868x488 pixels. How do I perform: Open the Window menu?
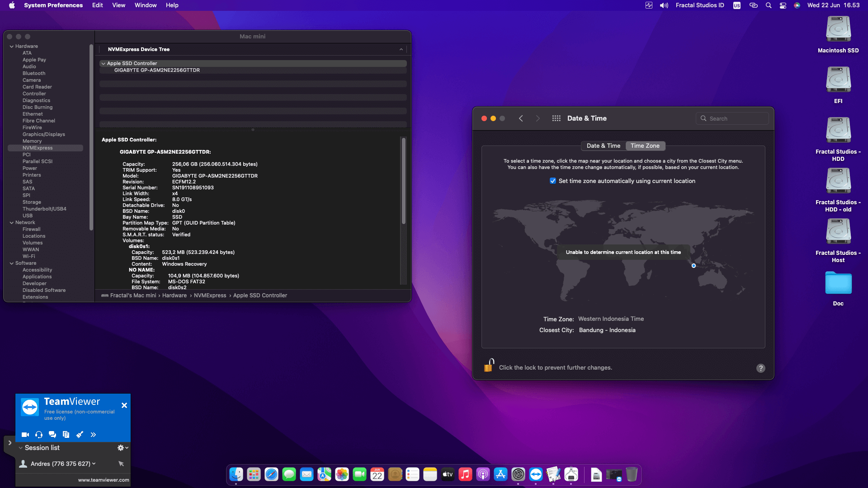(x=146, y=5)
